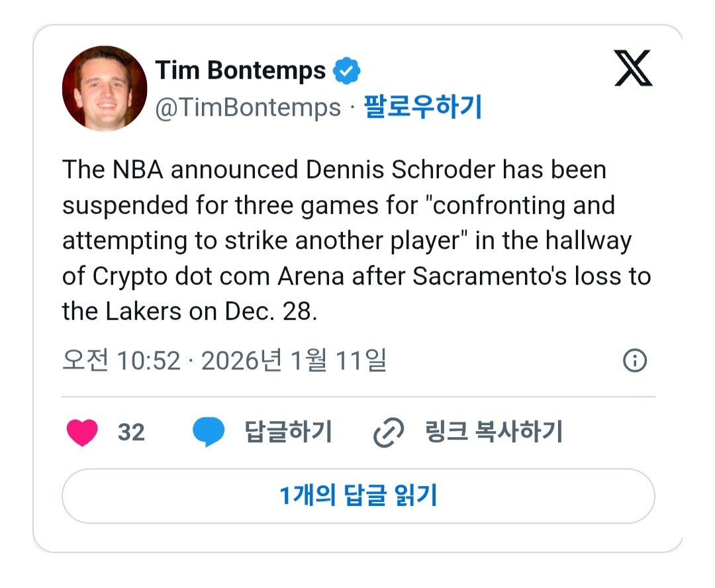Click the 답글하기 reply label

click(x=288, y=432)
